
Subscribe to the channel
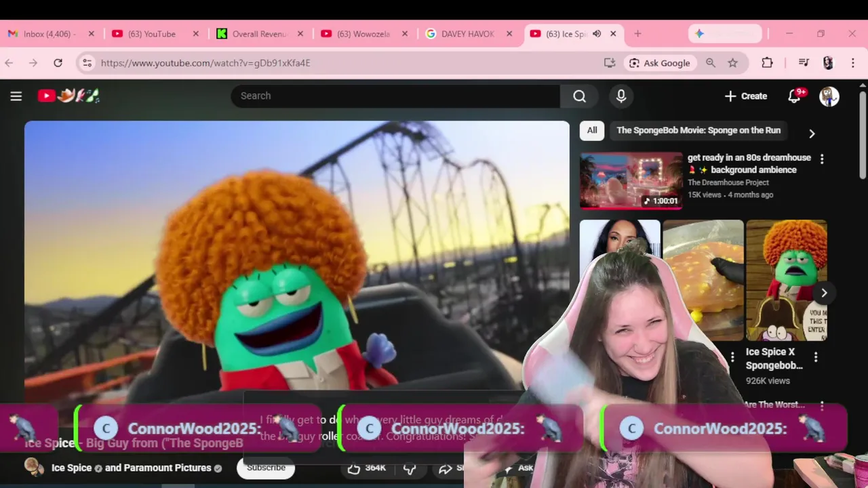click(x=266, y=468)
